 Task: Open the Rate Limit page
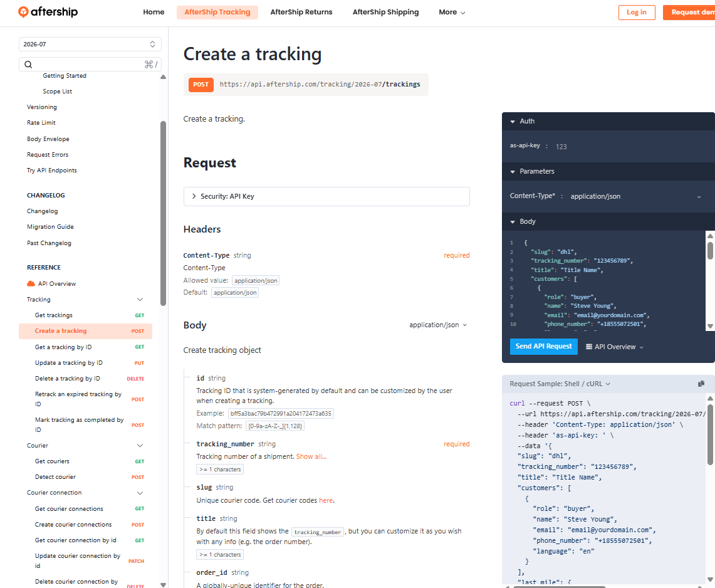(41, 123)
